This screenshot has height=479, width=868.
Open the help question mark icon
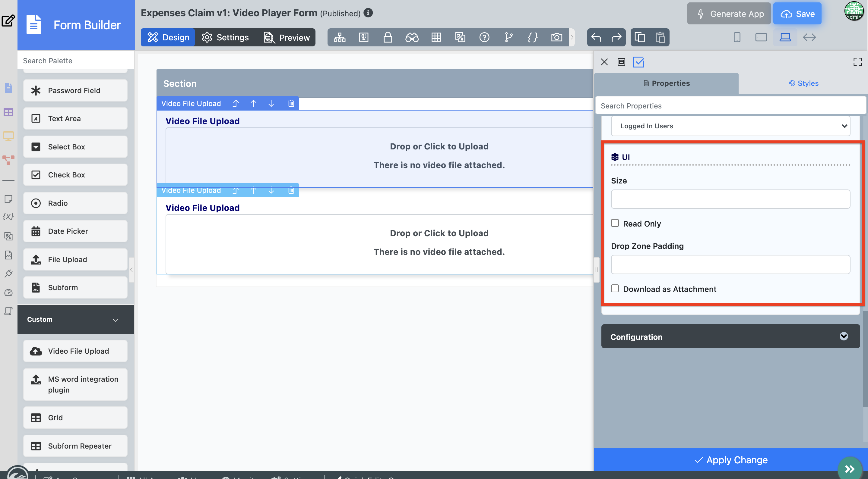[484, 37]
